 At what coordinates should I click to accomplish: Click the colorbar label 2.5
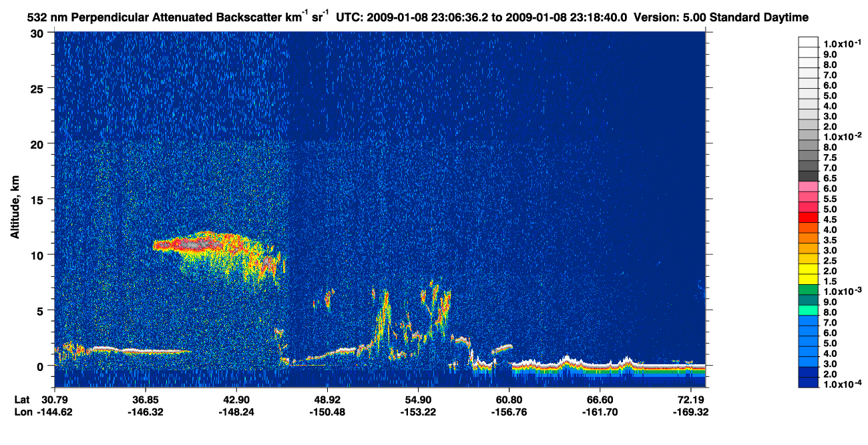[831, 260]
